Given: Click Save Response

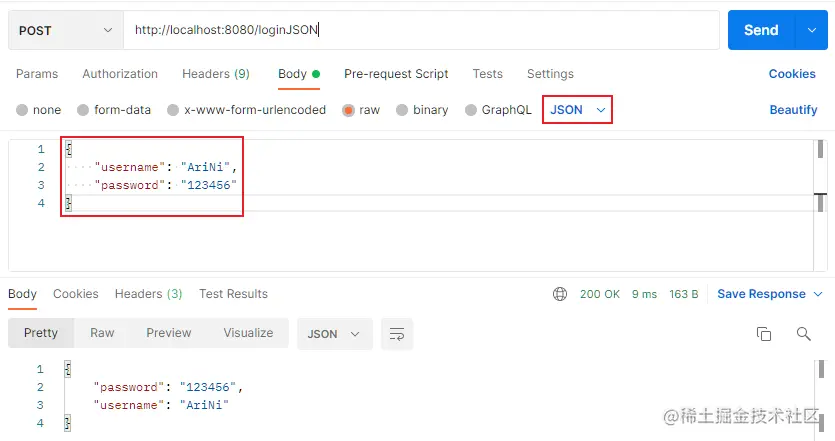Looking at the screenshot, I should coord(762,294).
